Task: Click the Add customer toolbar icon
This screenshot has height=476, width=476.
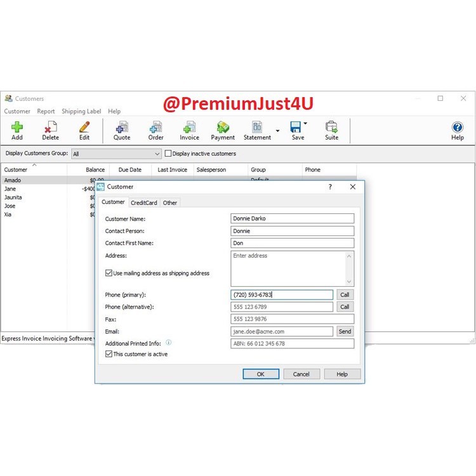Action: (x=17, y=130)
